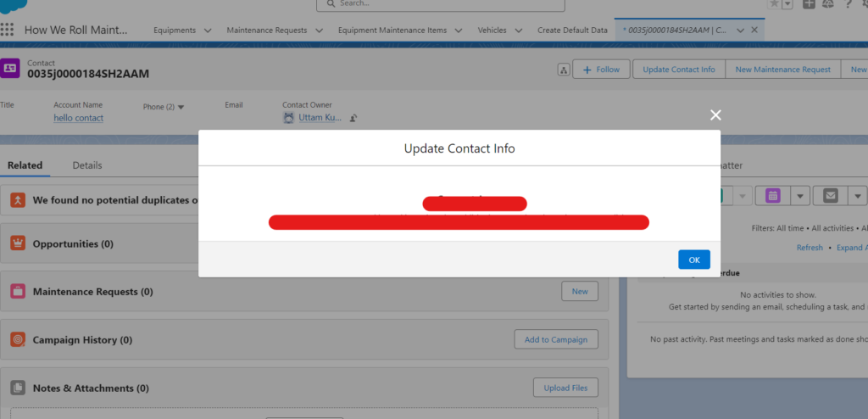This screenshot has width=868, height=419.
Task: Click the Campaign History target icon
Action: [x=18, y=339]
